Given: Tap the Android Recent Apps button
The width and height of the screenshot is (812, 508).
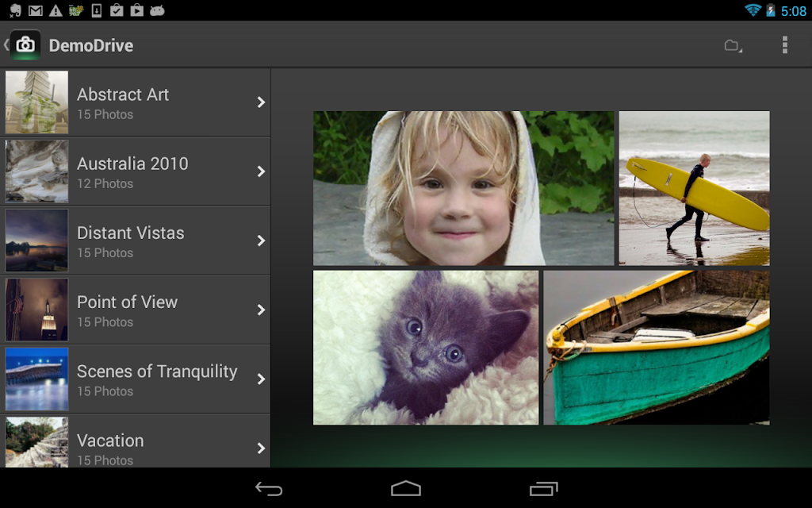Looking at the screenshot, I should click(x=543, y=488).
